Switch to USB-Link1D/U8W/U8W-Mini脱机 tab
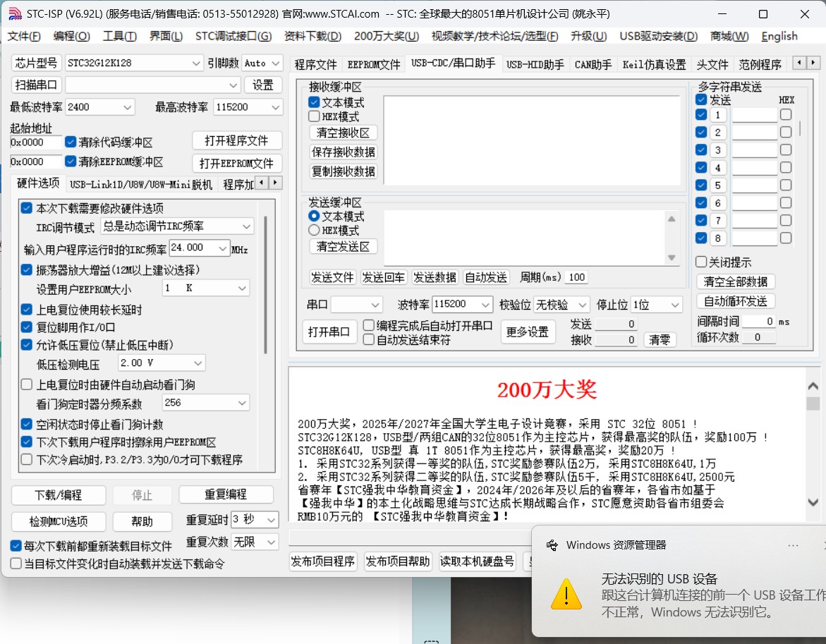The height and width of the screenshot is (644, 826). click(x=140, y=184)
